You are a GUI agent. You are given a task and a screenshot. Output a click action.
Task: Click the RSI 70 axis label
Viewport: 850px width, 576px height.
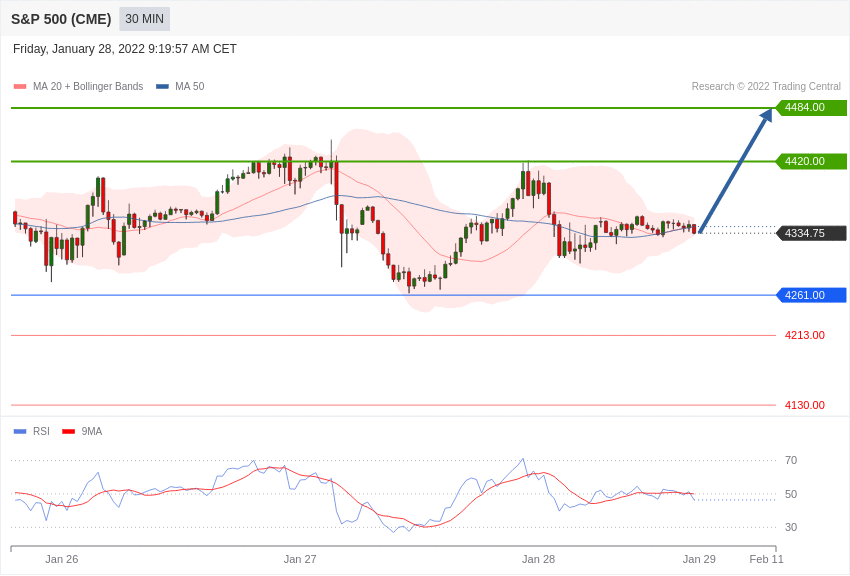tap(791, 461)
